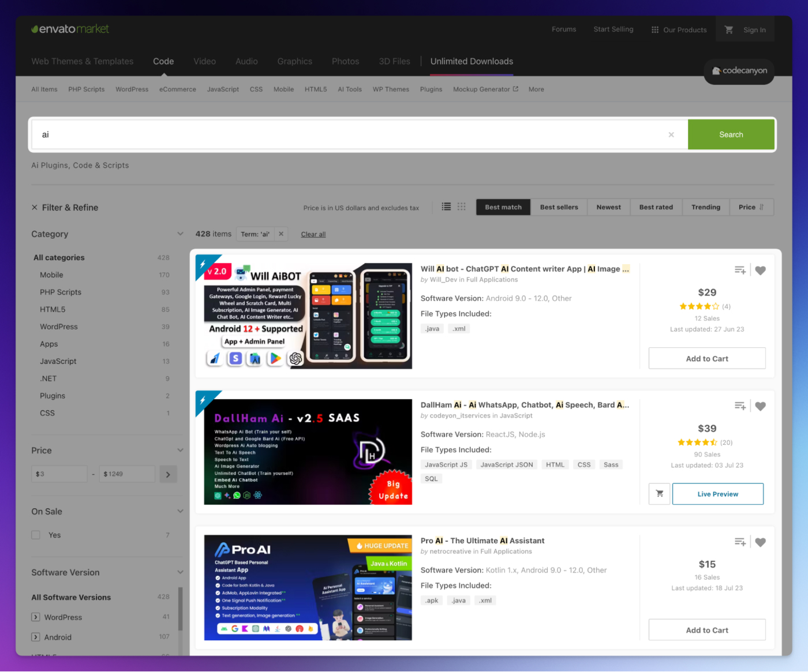Click the Clear all link
808x672 pixels.
pyautogui.click(x=313, y=235)
